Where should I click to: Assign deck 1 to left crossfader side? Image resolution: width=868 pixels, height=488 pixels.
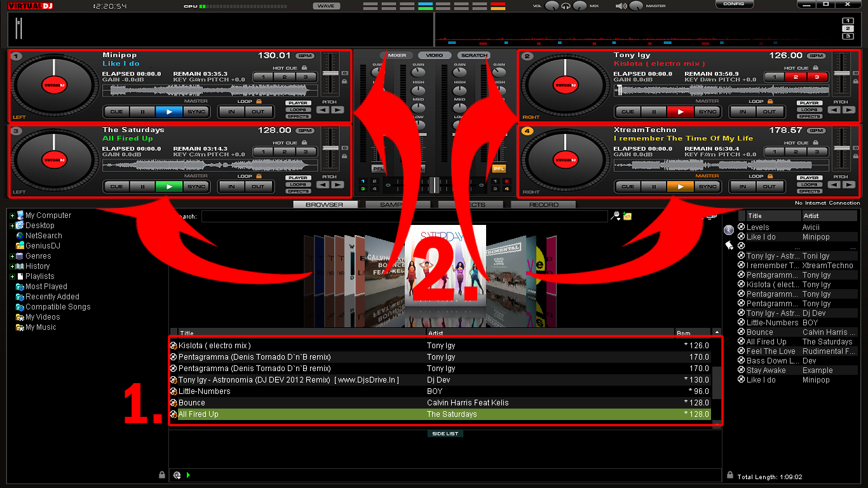(363, 181)
